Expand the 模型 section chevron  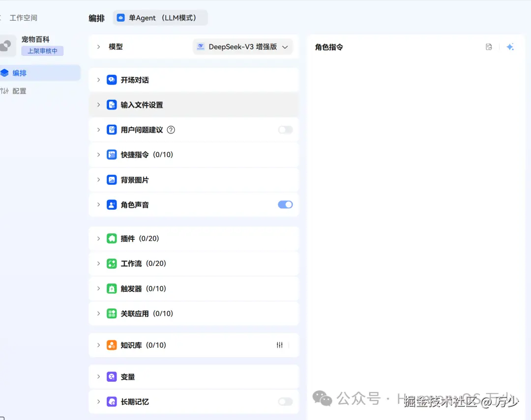(98, 47)
